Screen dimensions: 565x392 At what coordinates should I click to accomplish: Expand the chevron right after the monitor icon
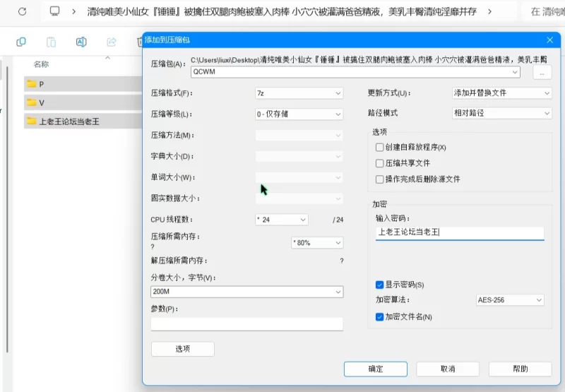click(x=74, y=11)
